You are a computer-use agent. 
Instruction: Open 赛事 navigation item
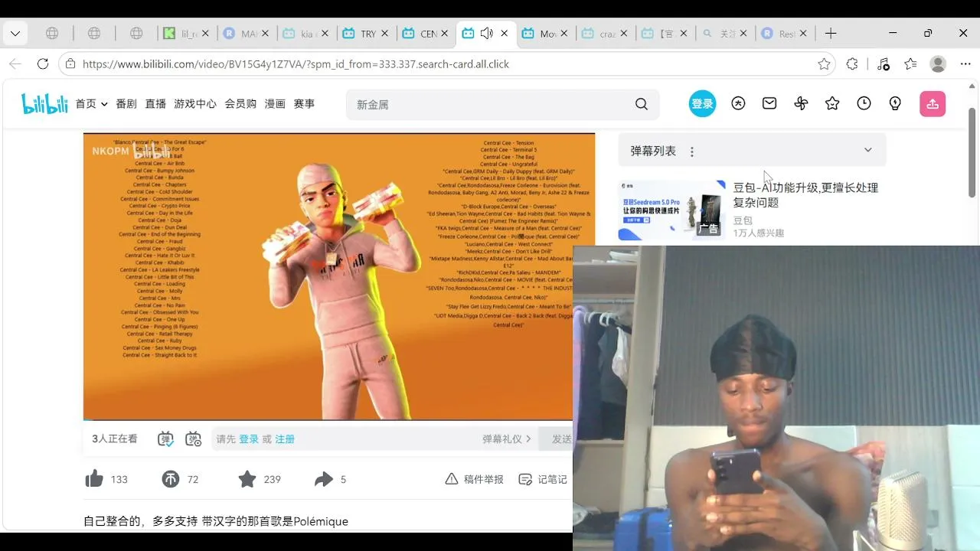tap(304, 104)
